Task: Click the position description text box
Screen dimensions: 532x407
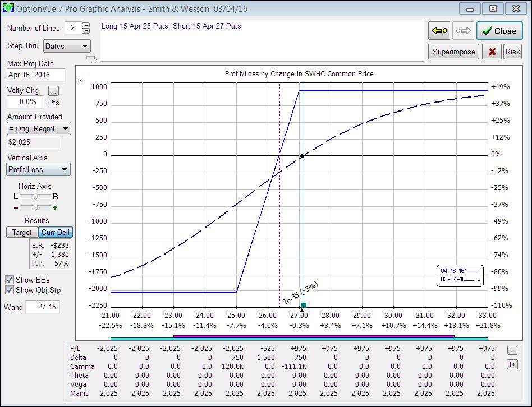Action: pos(262,41)
